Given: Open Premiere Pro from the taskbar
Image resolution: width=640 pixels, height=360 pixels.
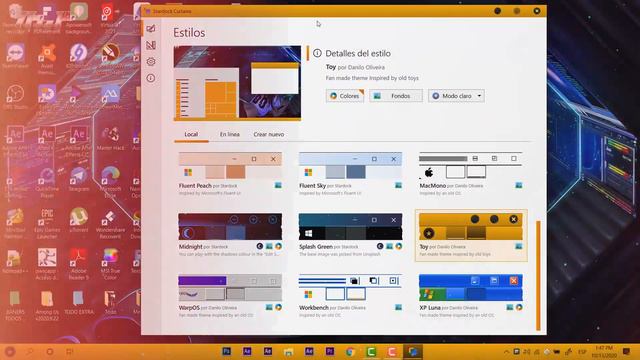Looking at the screenshot, I should click(x=330, y=351).
